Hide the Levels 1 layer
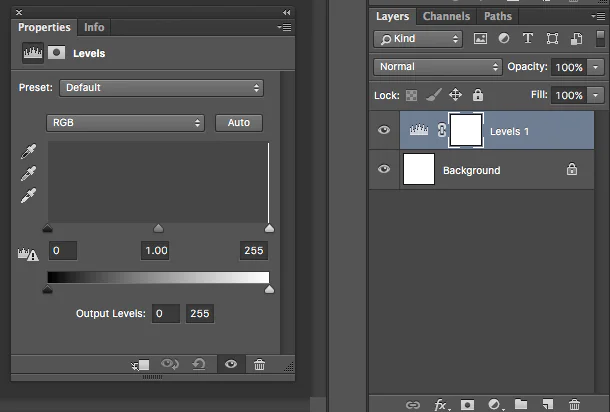Screen dimensions: 610x412 point(384,130)
